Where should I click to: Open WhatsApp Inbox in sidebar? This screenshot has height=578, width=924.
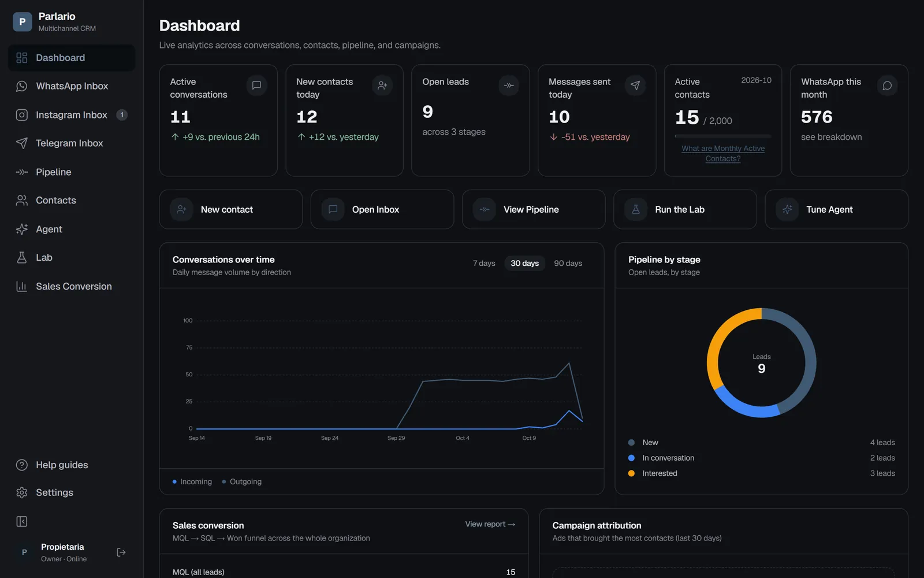coord(72,86)
